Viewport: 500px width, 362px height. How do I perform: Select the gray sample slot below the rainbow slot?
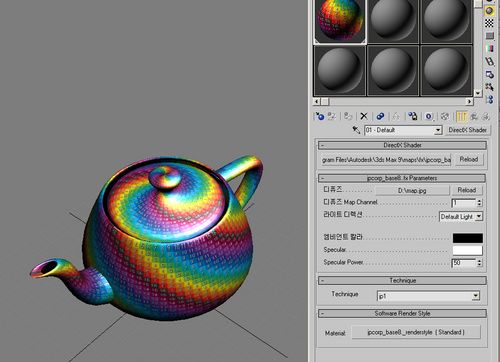click(x=340, y=71)
